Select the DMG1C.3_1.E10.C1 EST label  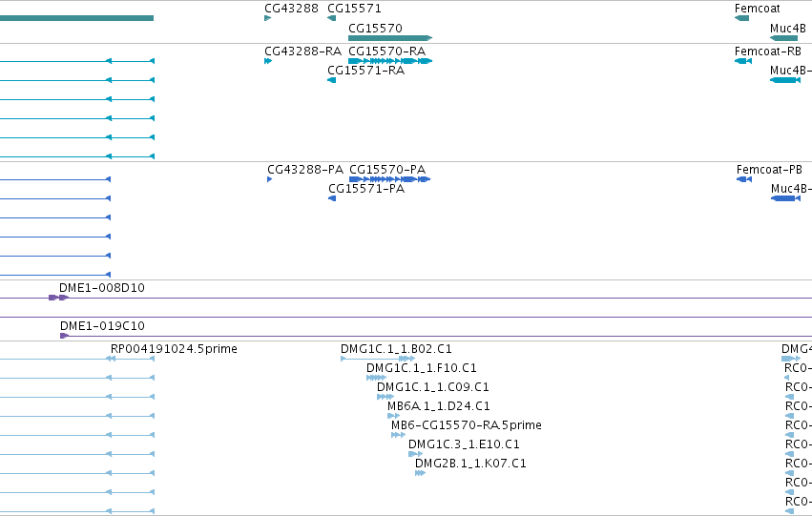(x=464, y=444)
